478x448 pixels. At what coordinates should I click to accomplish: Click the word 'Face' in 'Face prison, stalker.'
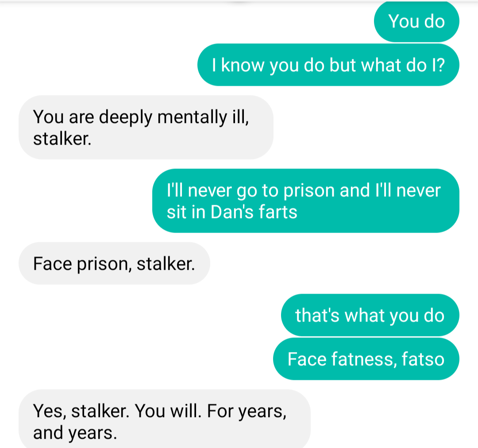52,264
